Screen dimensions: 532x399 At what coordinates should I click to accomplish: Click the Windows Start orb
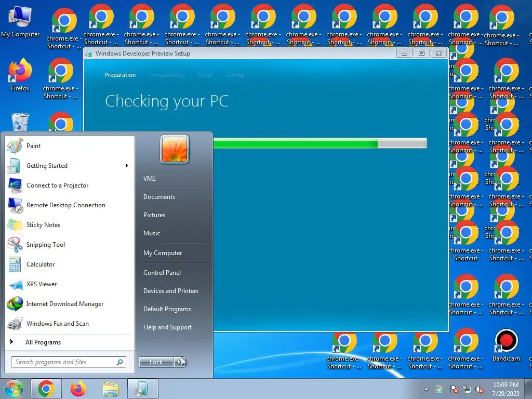tap(14, 389)
